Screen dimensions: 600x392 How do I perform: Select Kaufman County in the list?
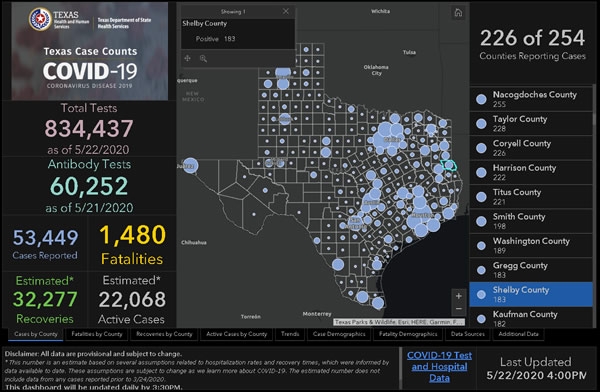coord(531,318)
